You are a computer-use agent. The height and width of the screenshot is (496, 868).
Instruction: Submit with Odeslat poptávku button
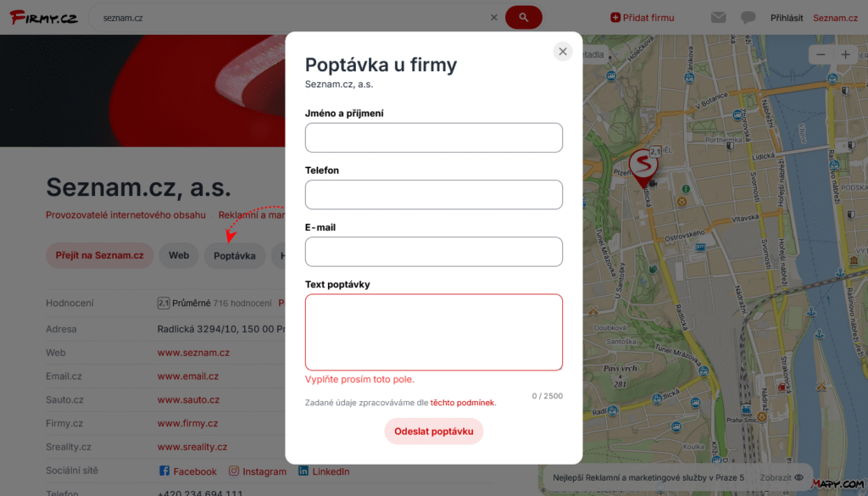pos(433,432)
